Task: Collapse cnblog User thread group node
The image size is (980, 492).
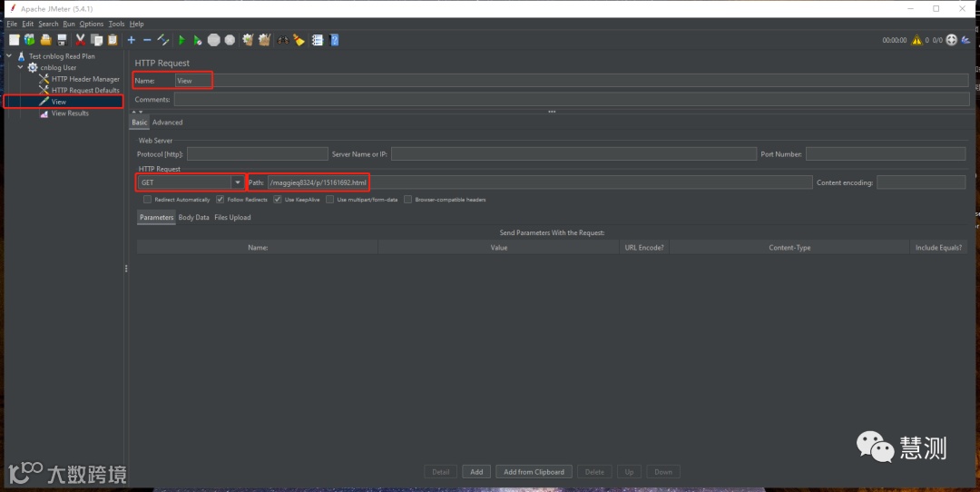Action: (21, 67)
